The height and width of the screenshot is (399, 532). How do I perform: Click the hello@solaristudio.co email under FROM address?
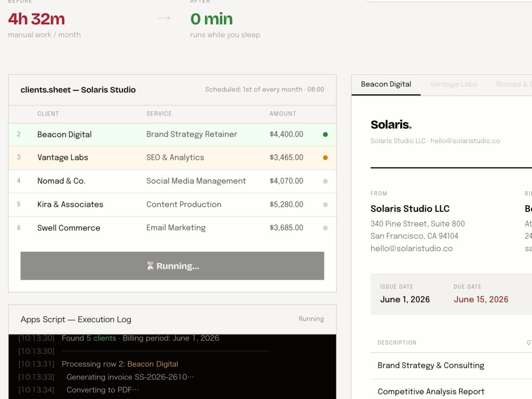click(x=412, y=248)
